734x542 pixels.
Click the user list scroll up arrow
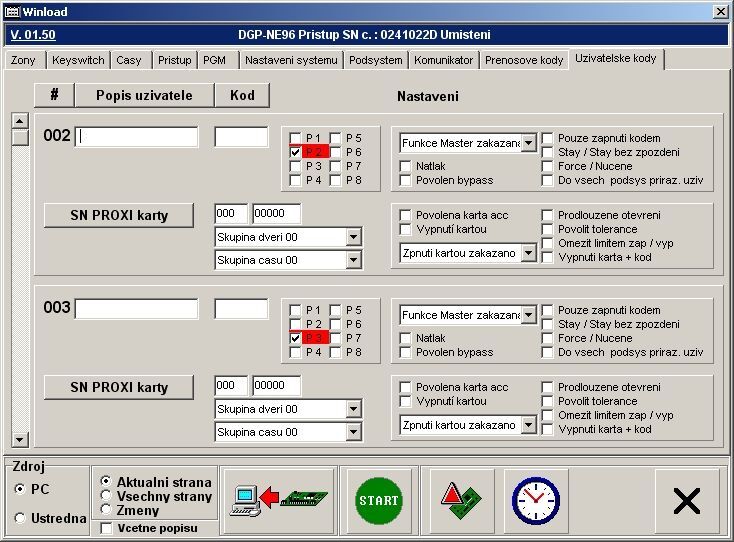(19, 121)
